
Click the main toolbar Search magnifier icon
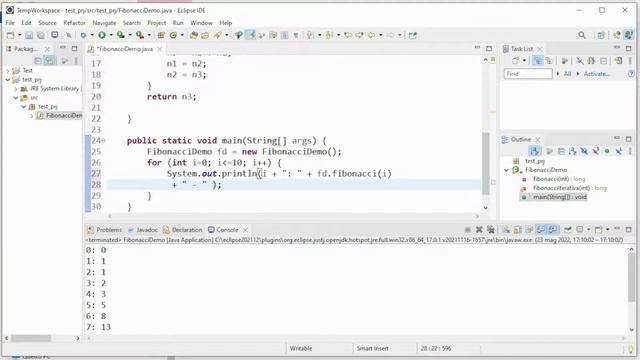click(x=582, y=36)
